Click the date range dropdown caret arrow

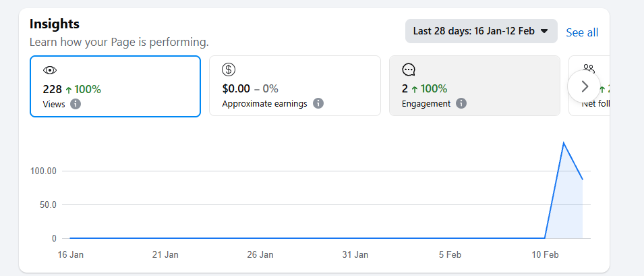(544, 31)
